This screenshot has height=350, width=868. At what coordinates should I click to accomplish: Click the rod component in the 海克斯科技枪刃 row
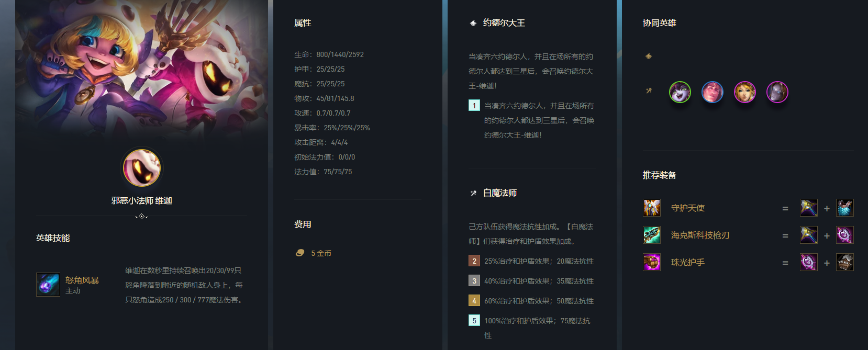tap(845, 235)
